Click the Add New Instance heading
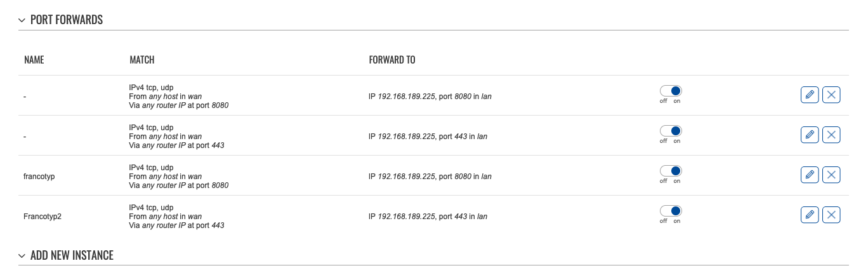The height and width of the screenshot is (275, 868). click(x=72, y=256)
